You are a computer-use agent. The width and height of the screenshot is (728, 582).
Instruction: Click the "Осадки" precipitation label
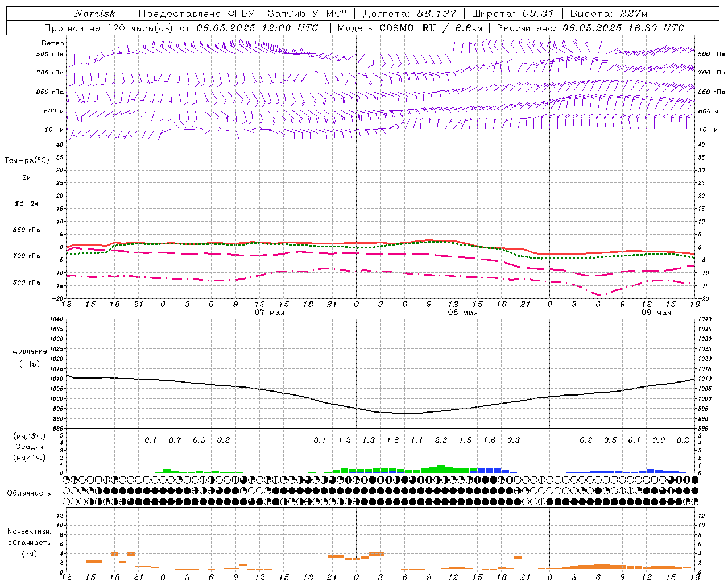point(28,447)
